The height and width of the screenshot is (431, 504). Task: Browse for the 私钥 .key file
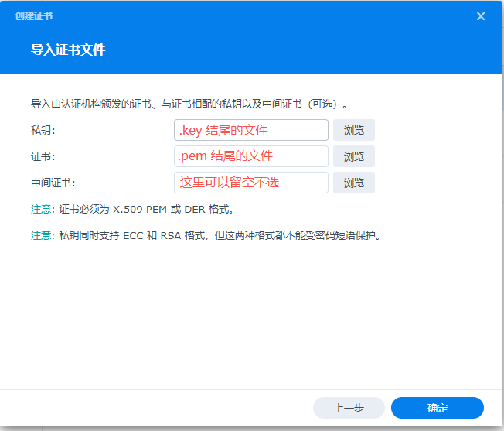coord(353,130)
